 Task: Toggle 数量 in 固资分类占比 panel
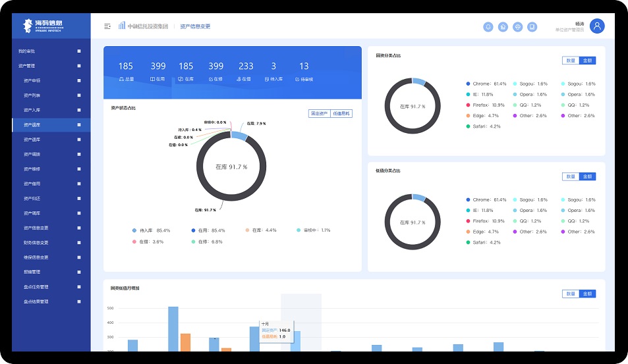coord(570,61)
